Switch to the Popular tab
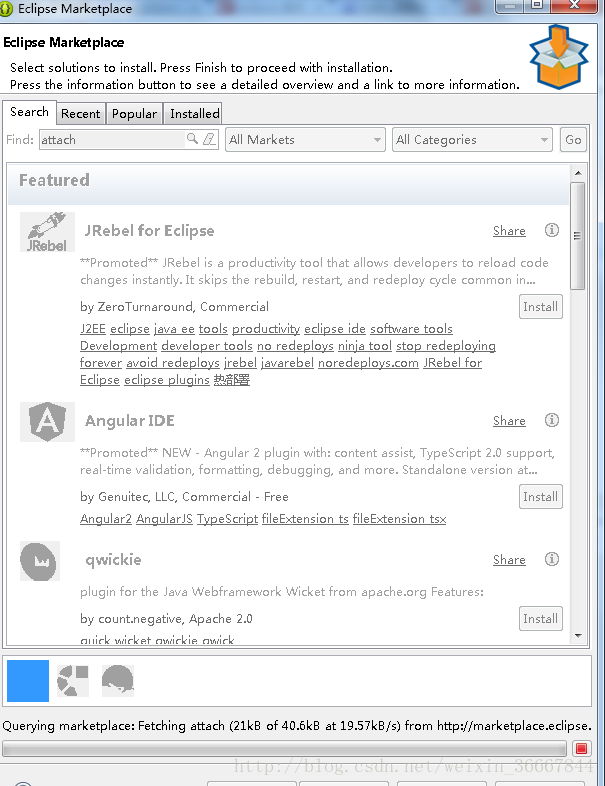This screenshot has height=786, width=605. pos(134,114)
